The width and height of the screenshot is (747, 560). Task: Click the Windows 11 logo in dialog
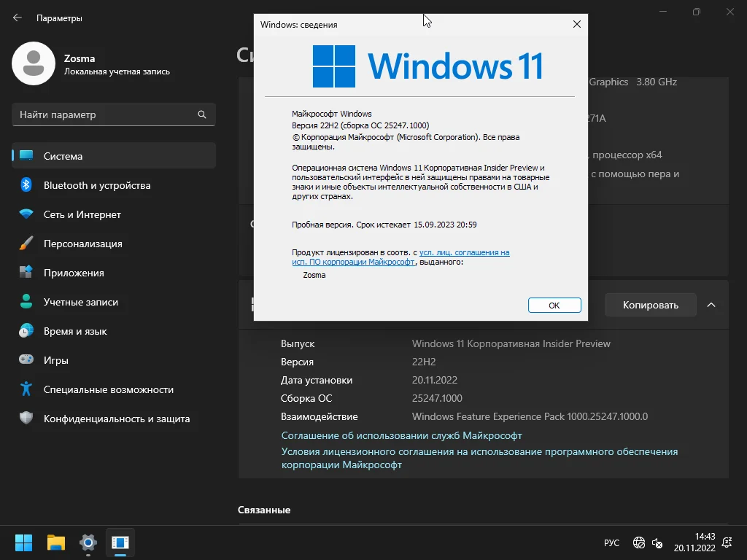[x=427, y=66]
